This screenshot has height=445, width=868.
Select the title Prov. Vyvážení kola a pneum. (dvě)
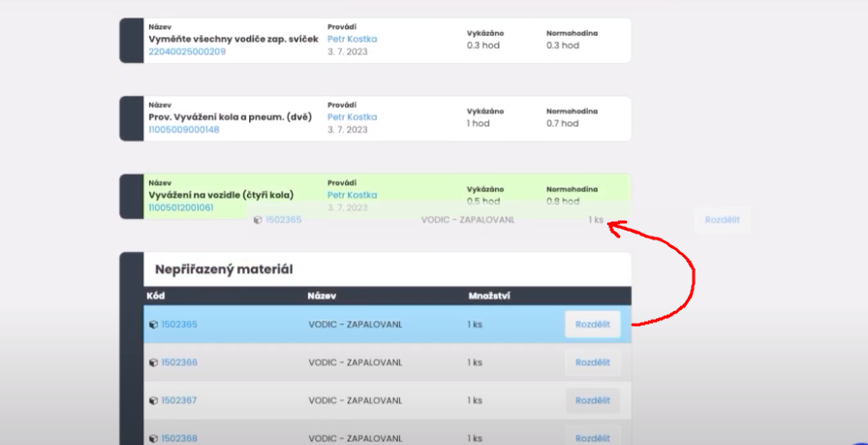[x=231, y=117]
